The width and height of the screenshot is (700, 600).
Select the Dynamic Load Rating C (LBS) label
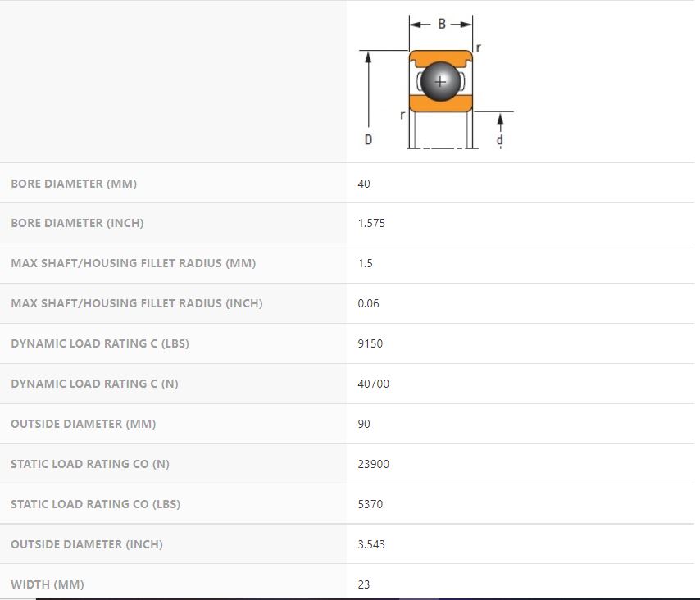click(99, 343)
